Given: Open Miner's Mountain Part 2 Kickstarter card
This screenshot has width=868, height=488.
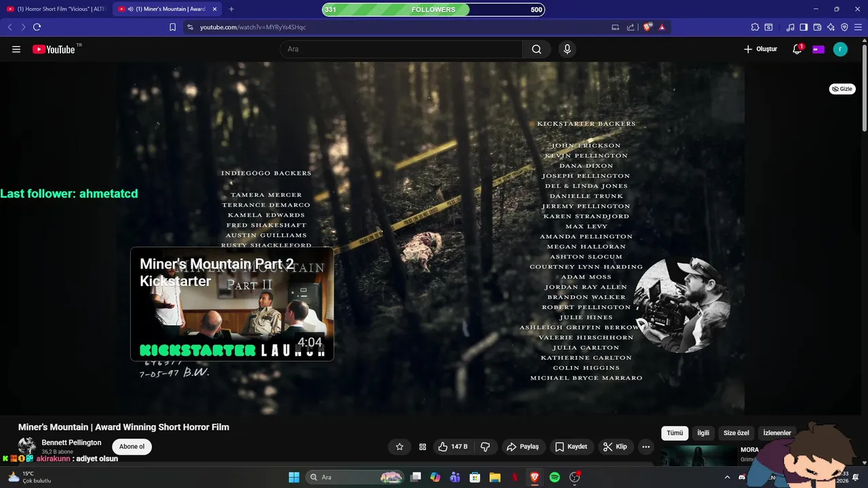Looking at the screenshot, I should [232, 304].
